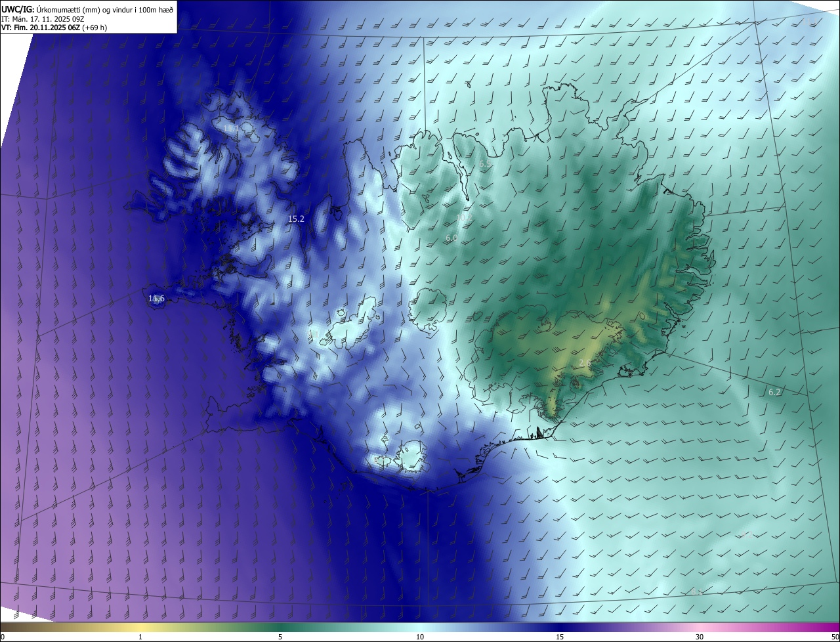Click the 'UWC/IG:' heading label
Screen dimensions: 840x642
[18, 9]
